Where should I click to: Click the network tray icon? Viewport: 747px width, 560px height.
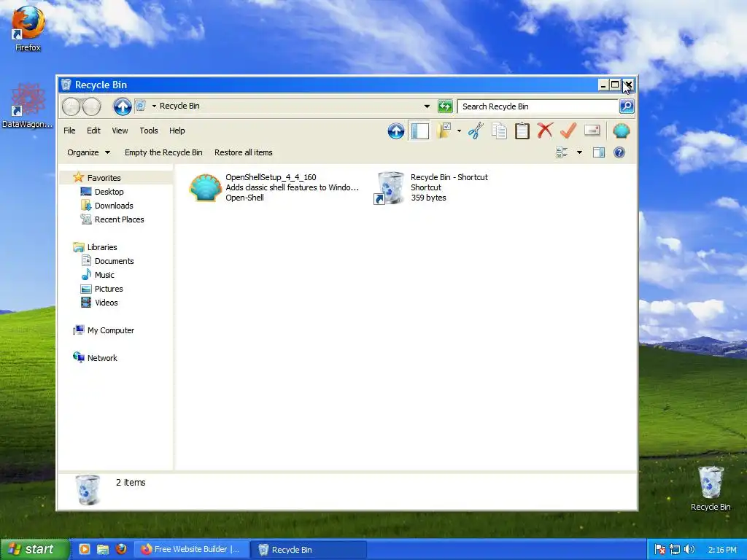pos(675,550)
